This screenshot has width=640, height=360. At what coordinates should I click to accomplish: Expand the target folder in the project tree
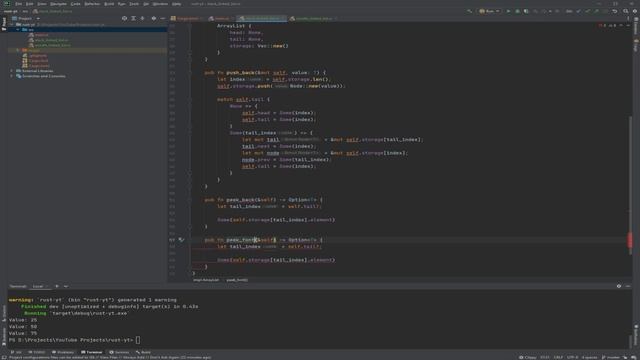click(x=18, y=50)
